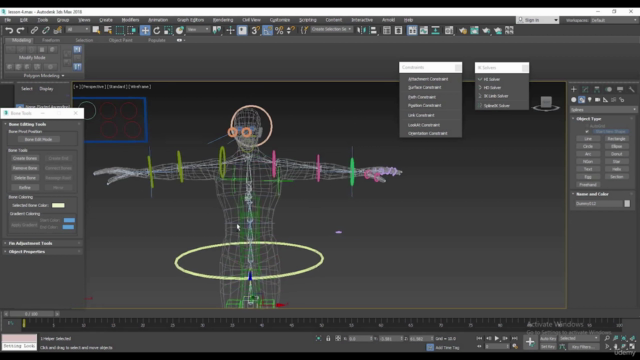640x360 pixels.
Task: Select the Cameras category icon
Action: (598, 100)
